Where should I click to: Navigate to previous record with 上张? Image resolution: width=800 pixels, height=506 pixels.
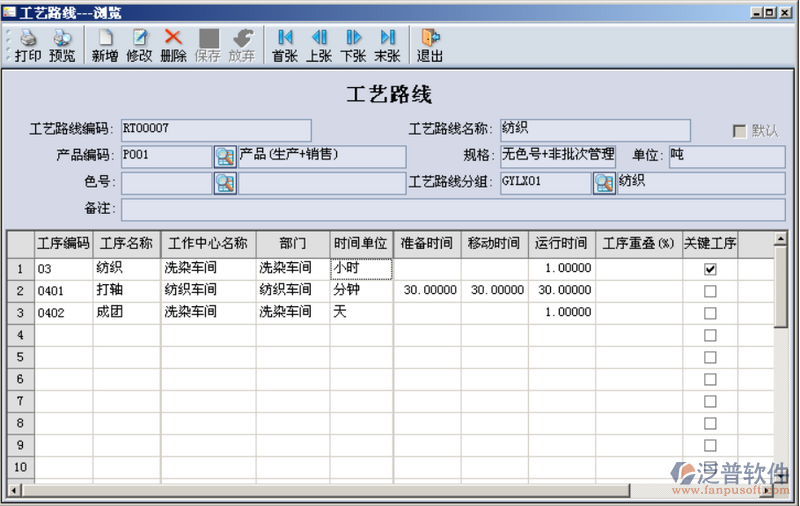(319, 46)
